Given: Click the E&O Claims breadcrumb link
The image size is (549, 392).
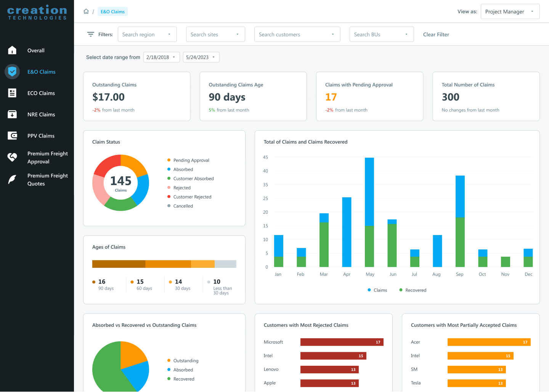Looking at the screenshot, I should tap(112, 12).
